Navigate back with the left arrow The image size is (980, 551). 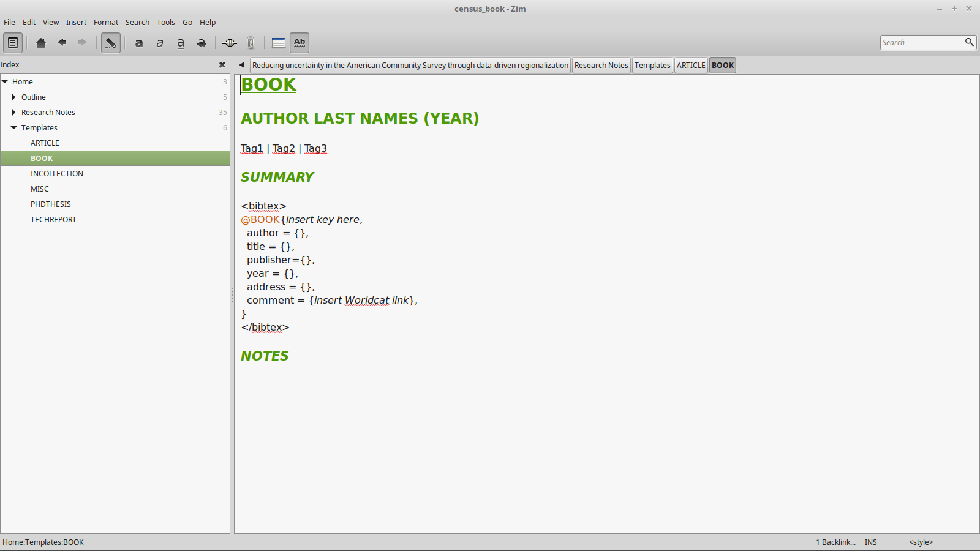click(62, 43)
